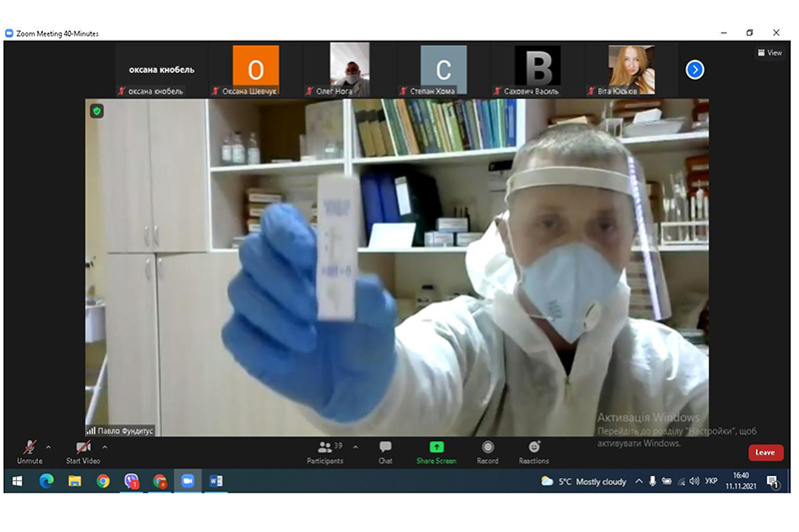Click the green encryption shield icon
Image resolution: width=799 pixels, height=532 pixels.
(97, 111)
